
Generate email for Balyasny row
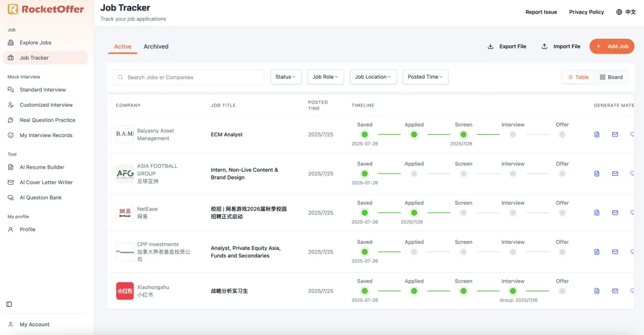615,134
